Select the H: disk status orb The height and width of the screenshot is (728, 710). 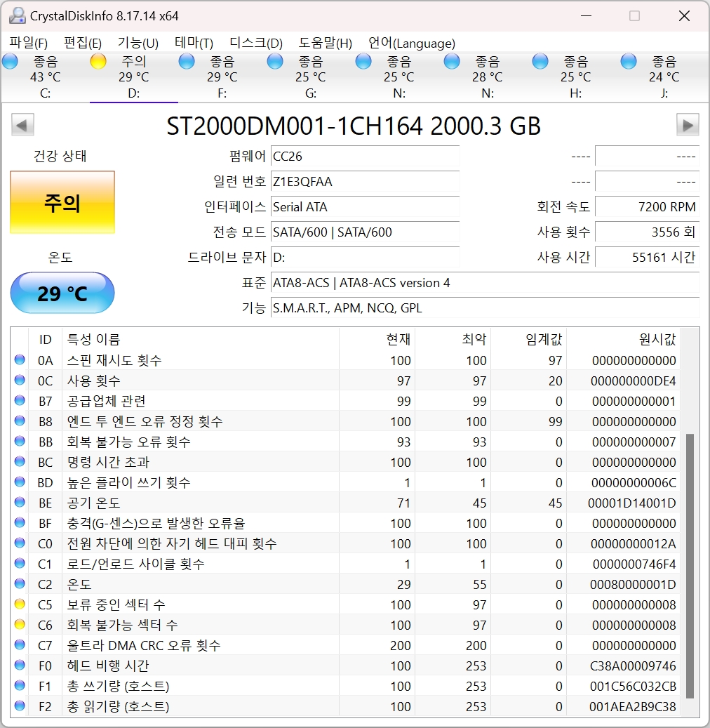541,62
